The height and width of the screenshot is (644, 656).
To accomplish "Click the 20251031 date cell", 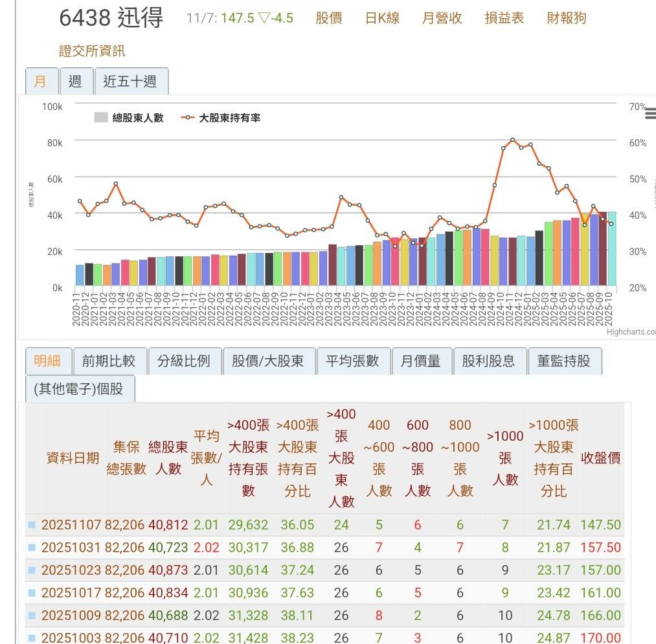I will click(x=71, y=547).
